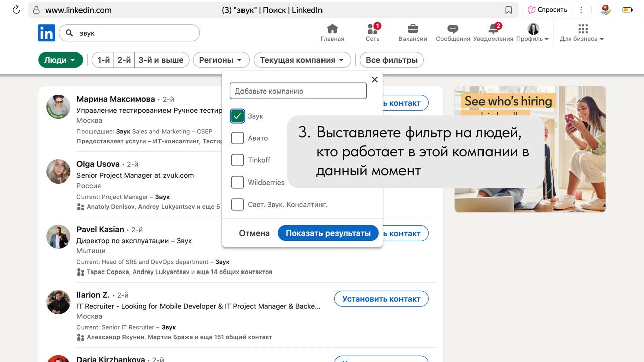The image size is (644, 362).
Task: Click the browser profile avatar icon
Action: 605,10
